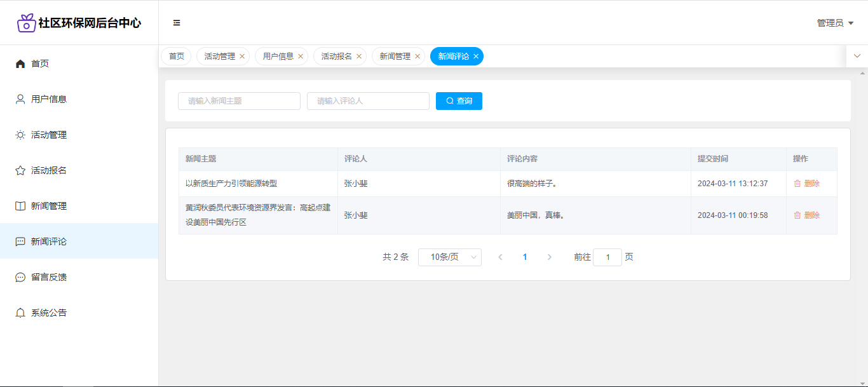Switch to the 用户信息 tab
This screenshot has width=868, height=387.
(x=278, y=57)
